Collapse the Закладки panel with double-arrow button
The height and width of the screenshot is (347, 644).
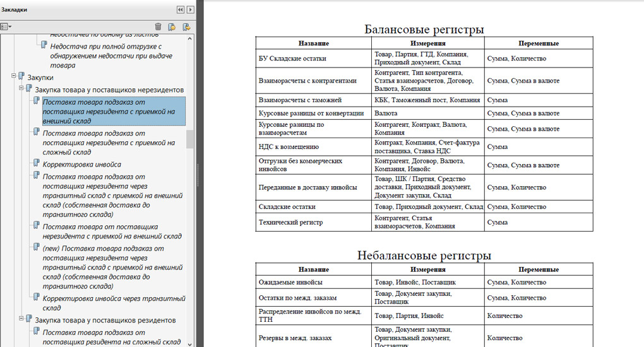181,9
